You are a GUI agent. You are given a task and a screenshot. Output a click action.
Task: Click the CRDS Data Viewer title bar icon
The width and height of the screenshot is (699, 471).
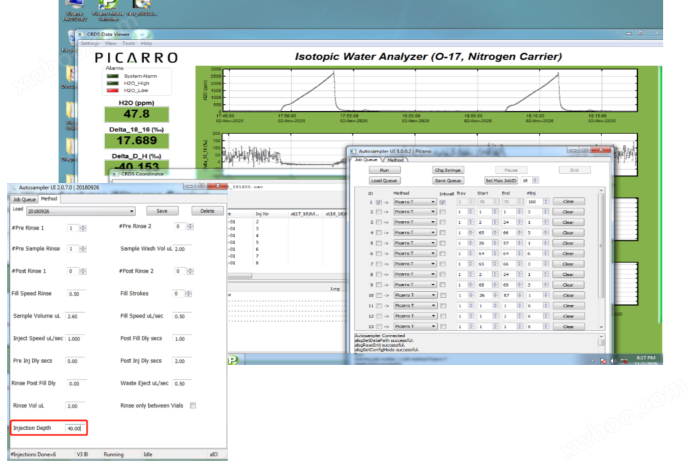pos(81,34)
